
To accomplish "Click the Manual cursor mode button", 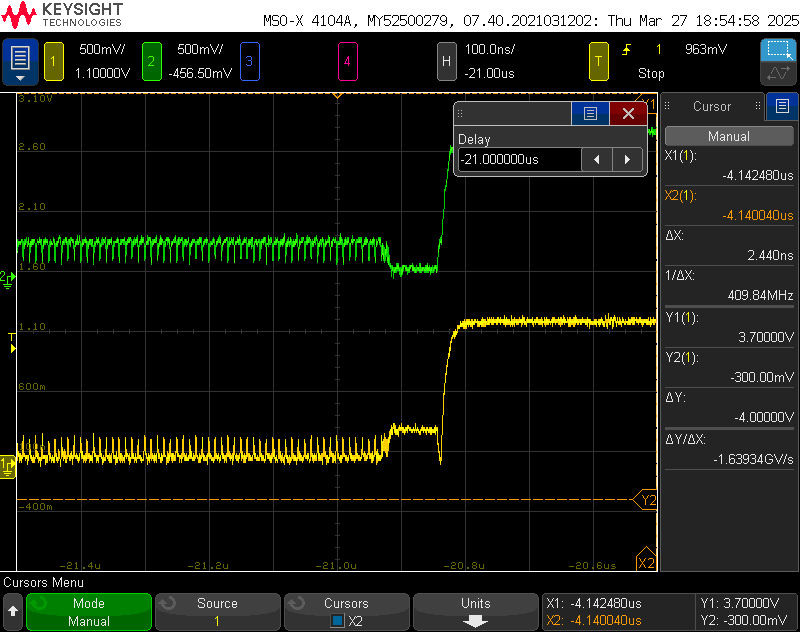I will click(729, 136).
